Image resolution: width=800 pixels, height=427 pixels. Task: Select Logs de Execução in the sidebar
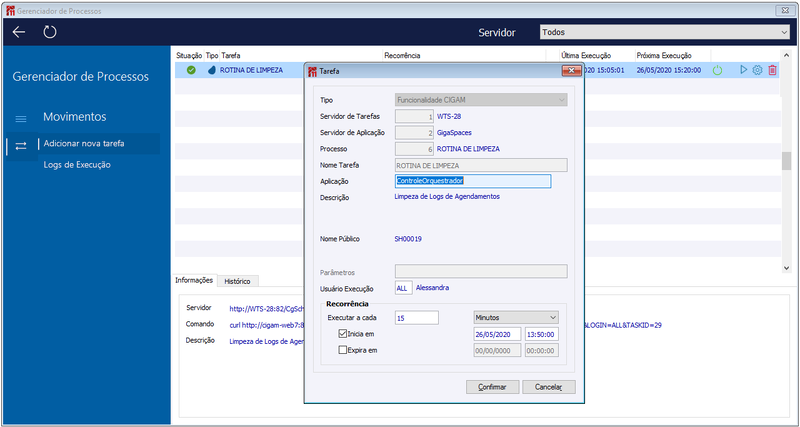77,165
